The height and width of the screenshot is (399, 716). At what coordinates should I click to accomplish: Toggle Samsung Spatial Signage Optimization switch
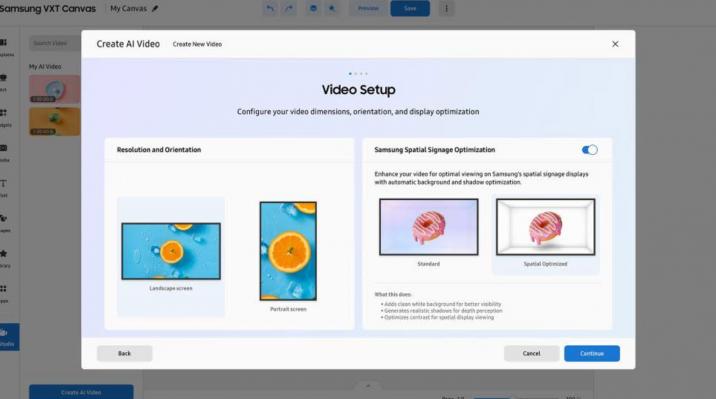pyautogui.click(x=589, y=150)
